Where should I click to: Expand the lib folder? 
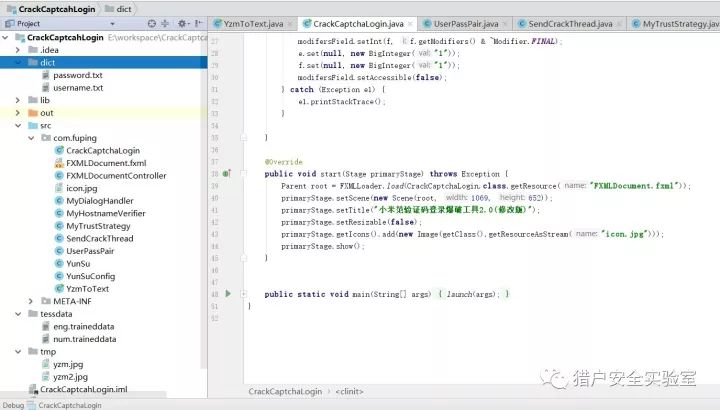click(19, 100)
